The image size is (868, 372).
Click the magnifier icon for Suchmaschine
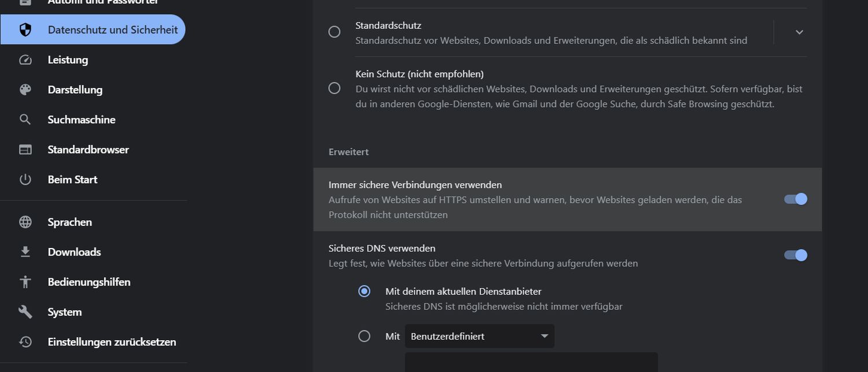click(25, 119)
